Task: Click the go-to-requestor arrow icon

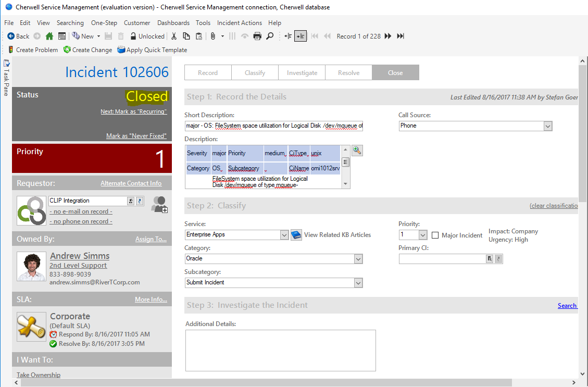Action: tap(140, 201)
